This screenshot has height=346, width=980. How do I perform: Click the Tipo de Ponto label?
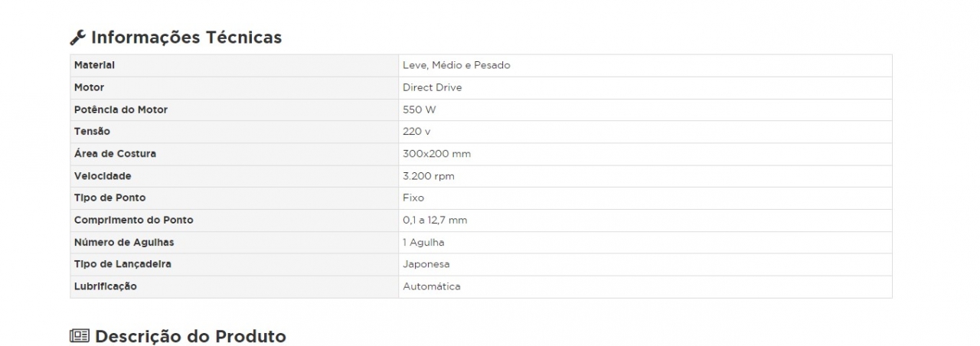point(109,198)
